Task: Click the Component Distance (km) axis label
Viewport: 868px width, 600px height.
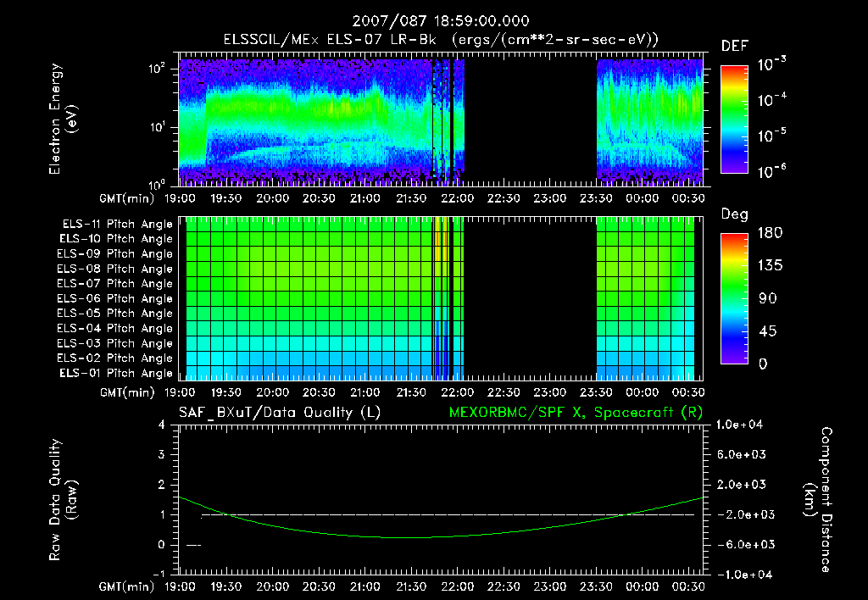Action: click(x=818, y=500)
